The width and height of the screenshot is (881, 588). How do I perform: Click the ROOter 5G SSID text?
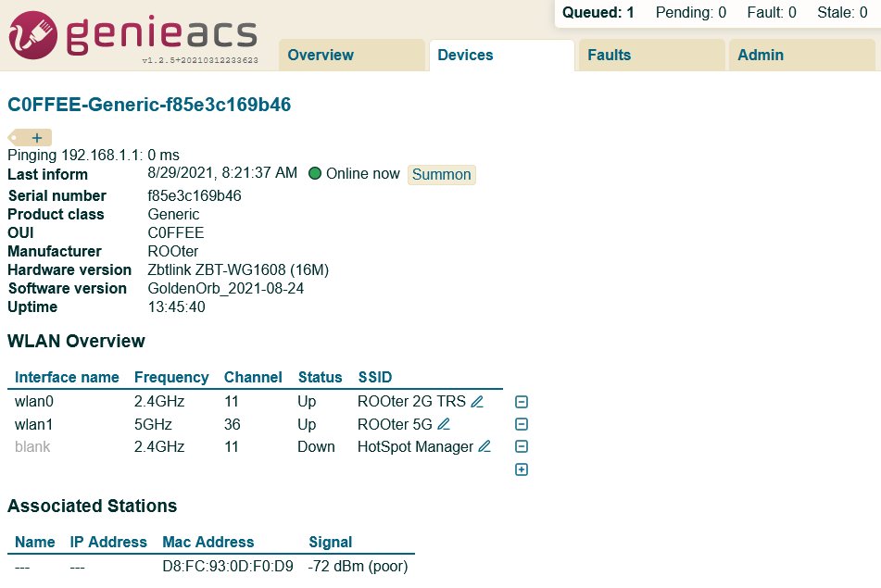(x=395, y=424)
